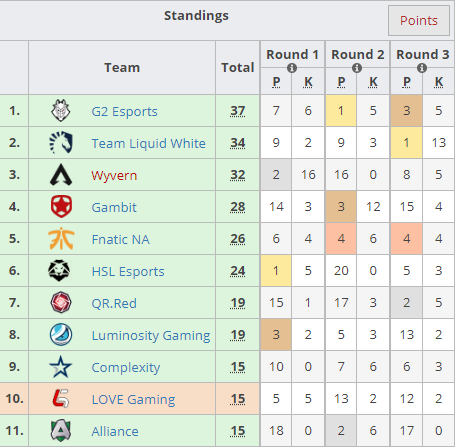456x447 pixels.
Task: Open the QR.Red team link
Action: point(114,303)
